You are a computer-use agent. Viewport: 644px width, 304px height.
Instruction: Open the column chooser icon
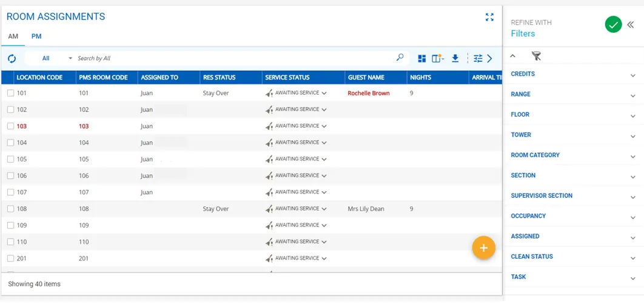(437, 59)
